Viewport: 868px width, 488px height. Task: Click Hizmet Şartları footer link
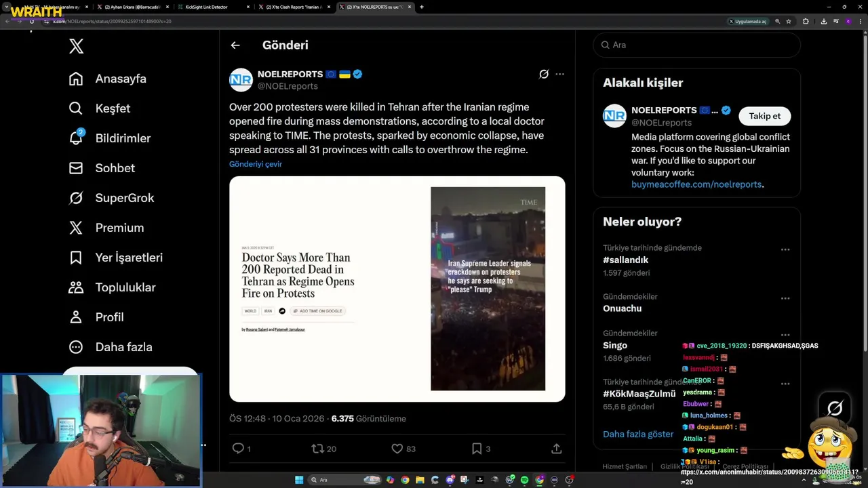tap(625, 466)
